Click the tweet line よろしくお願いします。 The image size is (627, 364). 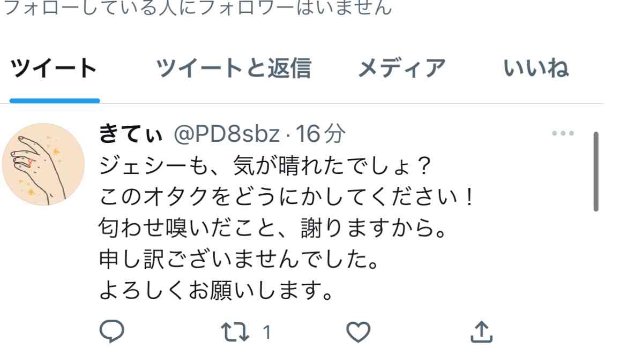tap(216, 290)
